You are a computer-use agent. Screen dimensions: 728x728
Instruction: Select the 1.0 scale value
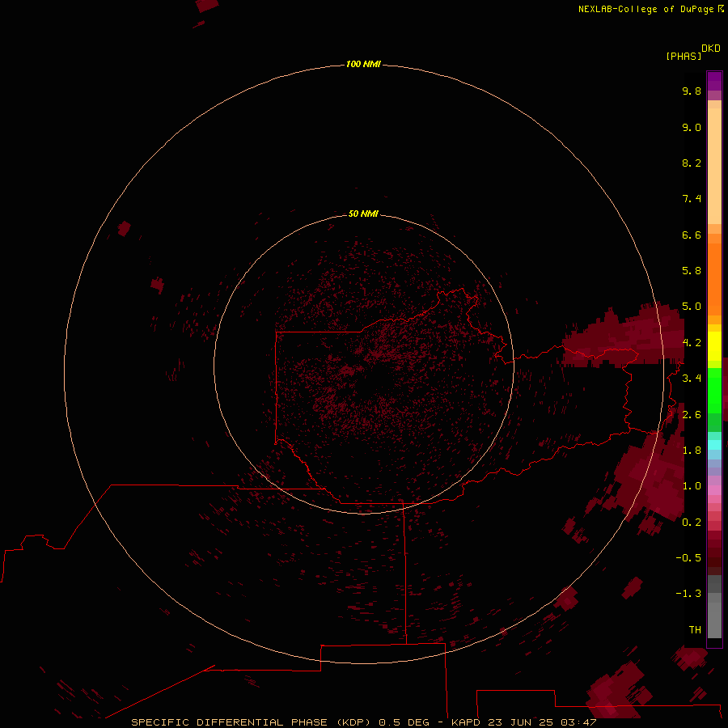click(x=692, y=486)
